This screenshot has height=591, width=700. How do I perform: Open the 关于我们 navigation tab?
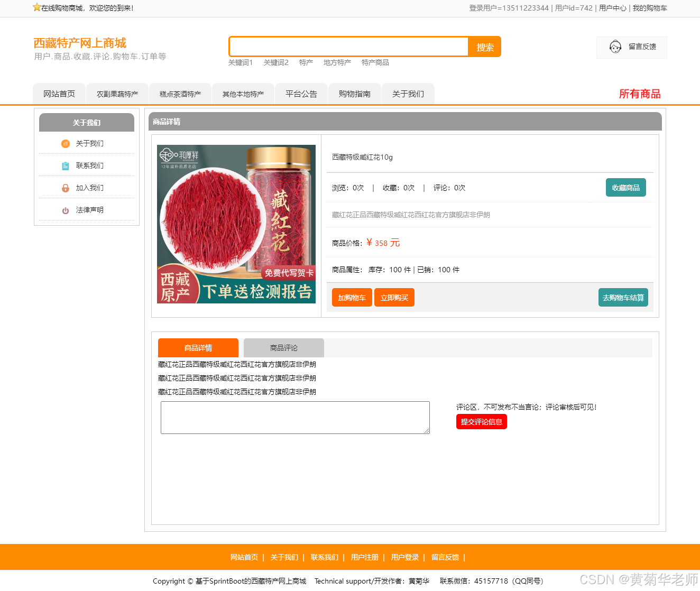point(408,94)
